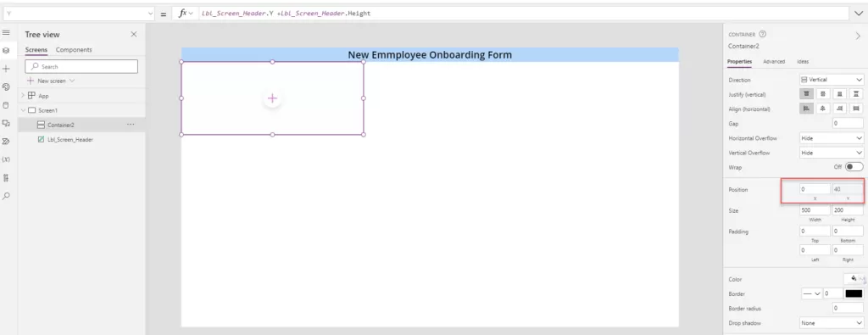Set Align horizontal to end

click(x=840, y=109)
